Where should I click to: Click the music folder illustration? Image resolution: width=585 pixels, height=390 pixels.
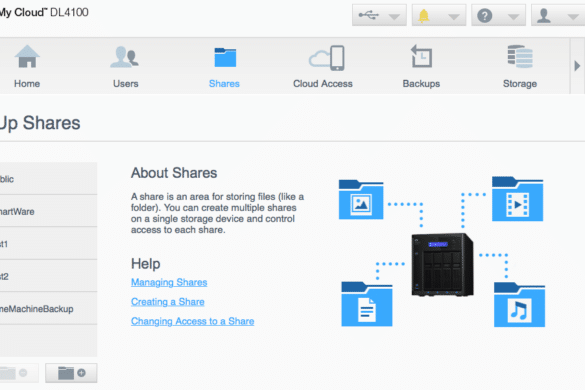tap(519, 305)
